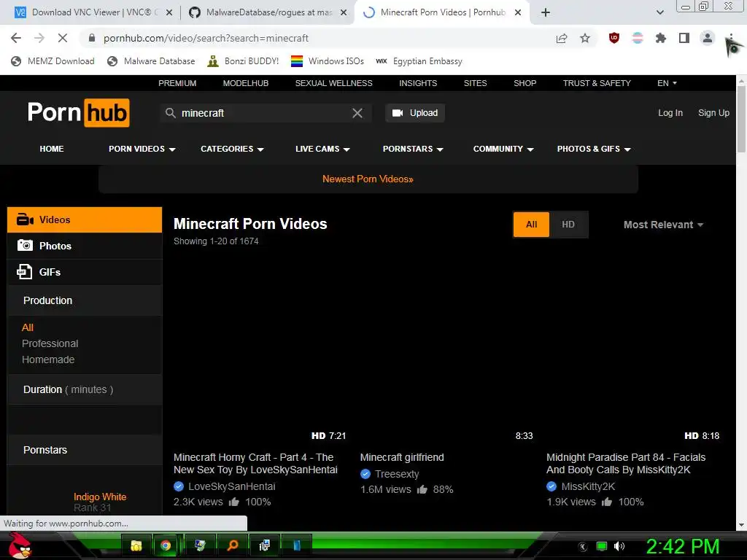The width and height of the screenshot is (747, 560).
Task: Open a new tab with the plus button
Action: [x=546, y=12]
